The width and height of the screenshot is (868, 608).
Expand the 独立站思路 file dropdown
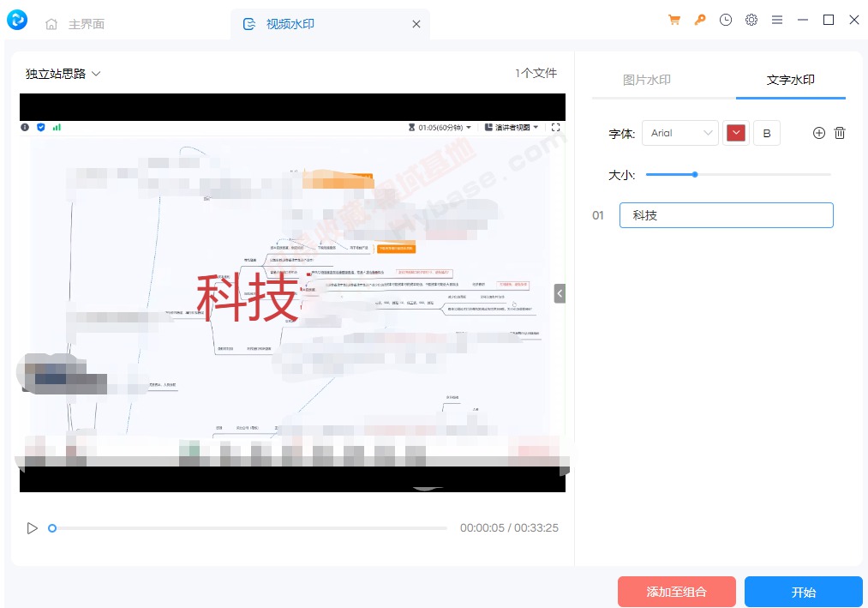point(63,74)
